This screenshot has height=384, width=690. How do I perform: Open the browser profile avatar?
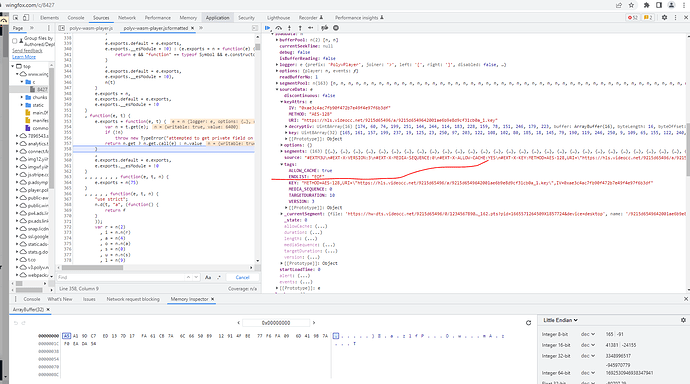coord(672,5)
